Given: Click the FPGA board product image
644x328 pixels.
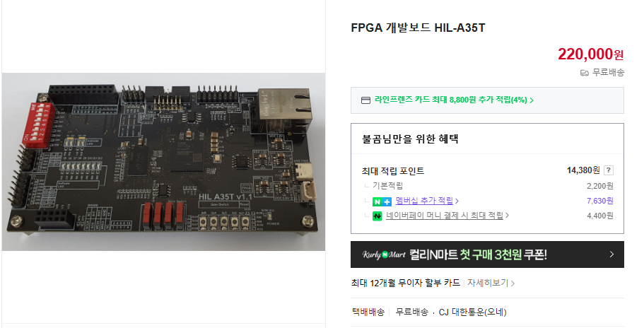Looking at the screenshot, I should (163, 162).
